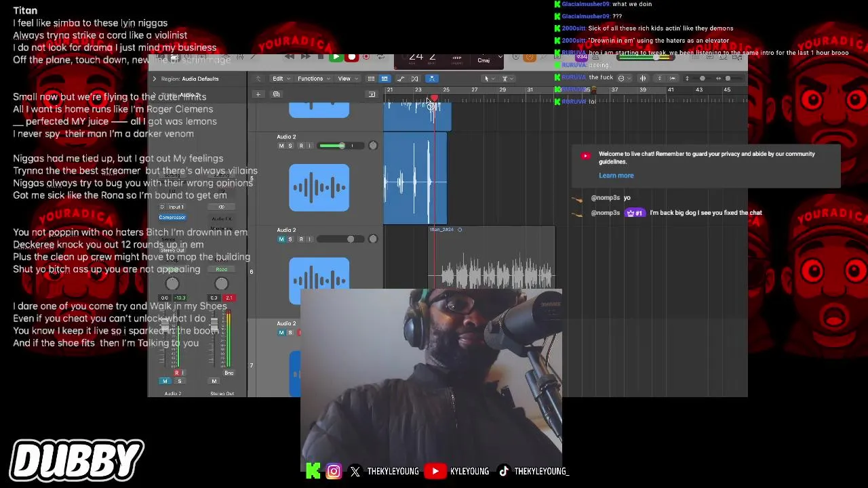Adjust green volume slider on Audio 2
This screenshot has height=488, width=868.
coord(340,146)
